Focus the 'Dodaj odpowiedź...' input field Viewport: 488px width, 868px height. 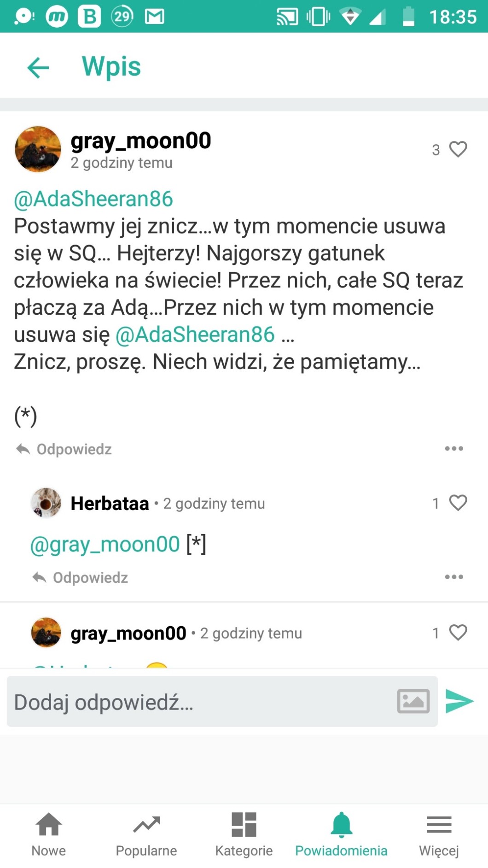point(198,702)
